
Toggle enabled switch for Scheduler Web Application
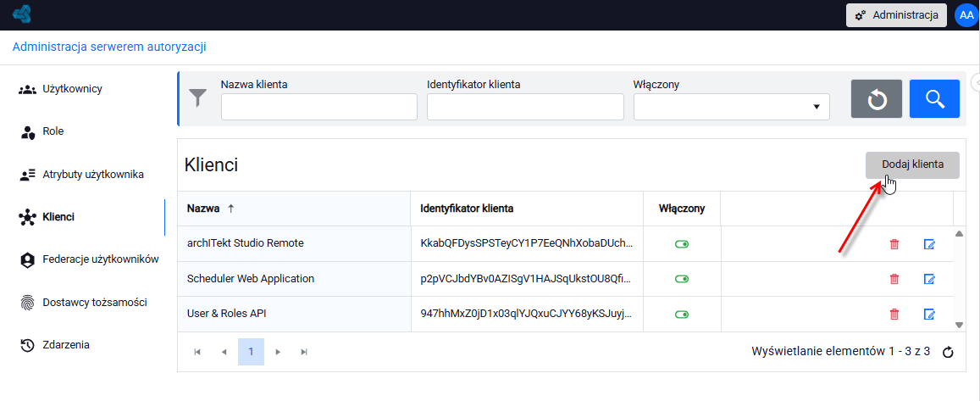coord(682,279)
